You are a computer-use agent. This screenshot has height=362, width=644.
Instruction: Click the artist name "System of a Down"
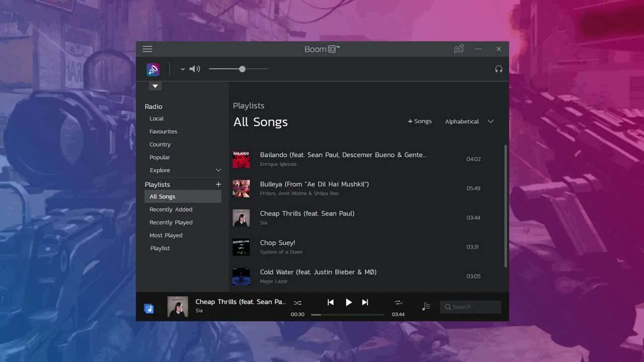[281, 252]
